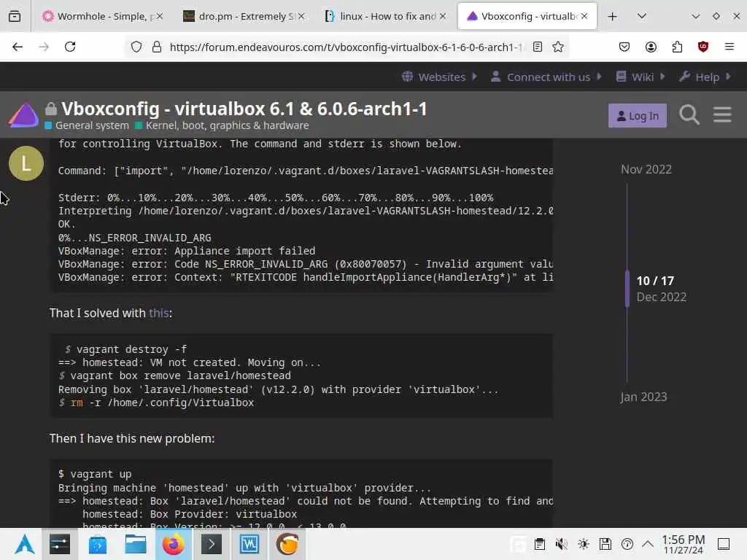Switch to orange swirl app in taskbar

287,544
